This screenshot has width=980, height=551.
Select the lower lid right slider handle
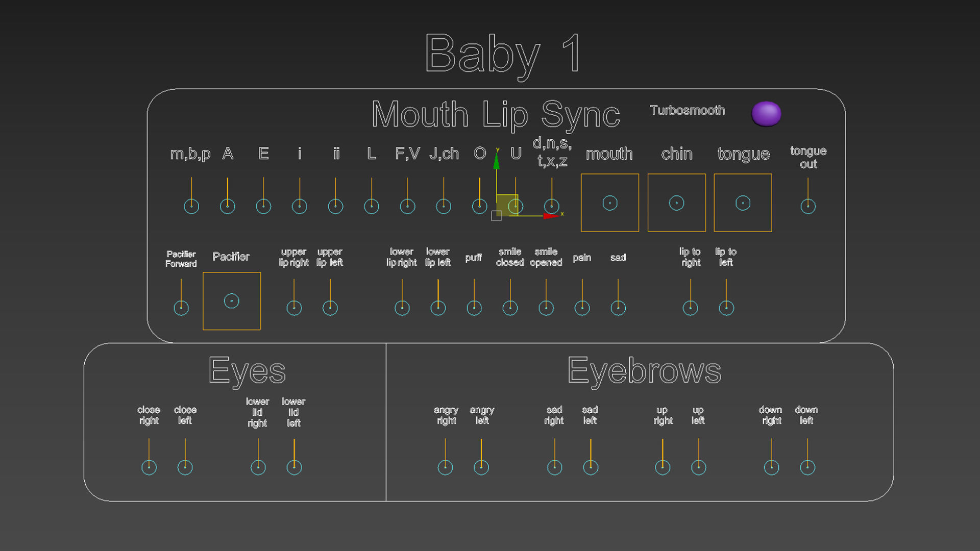[258, 467]
